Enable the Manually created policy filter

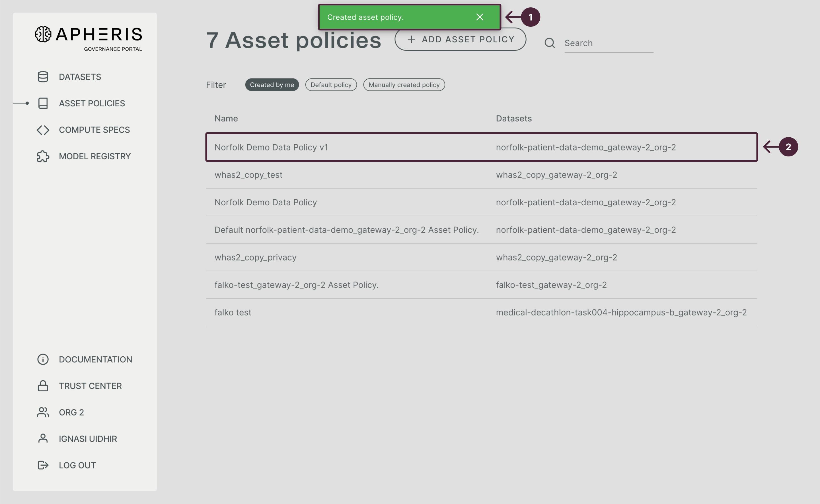coord(404,85)
